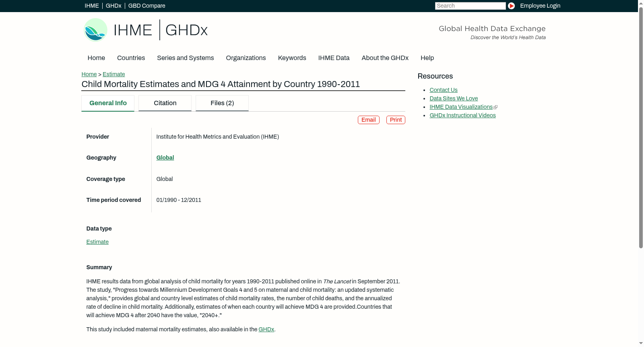Click the Print button
The image size is (644, 347).
tap(396, 120)
